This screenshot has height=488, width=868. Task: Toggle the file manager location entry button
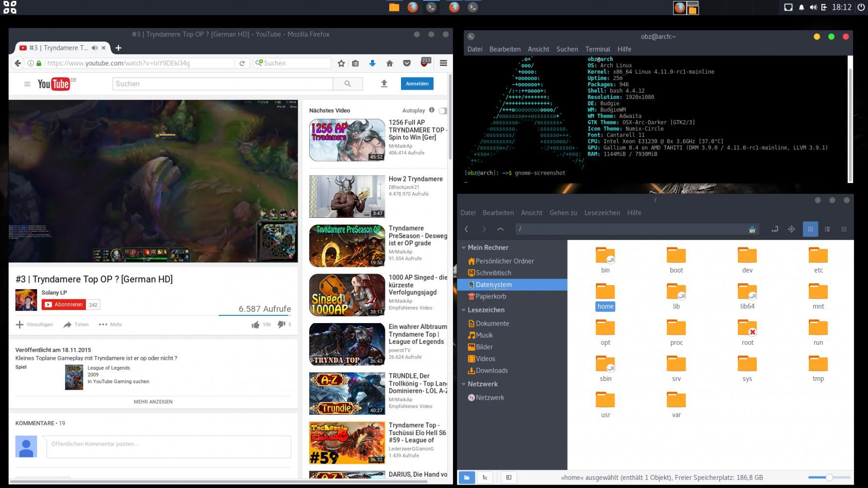click(x=774, y=229)
